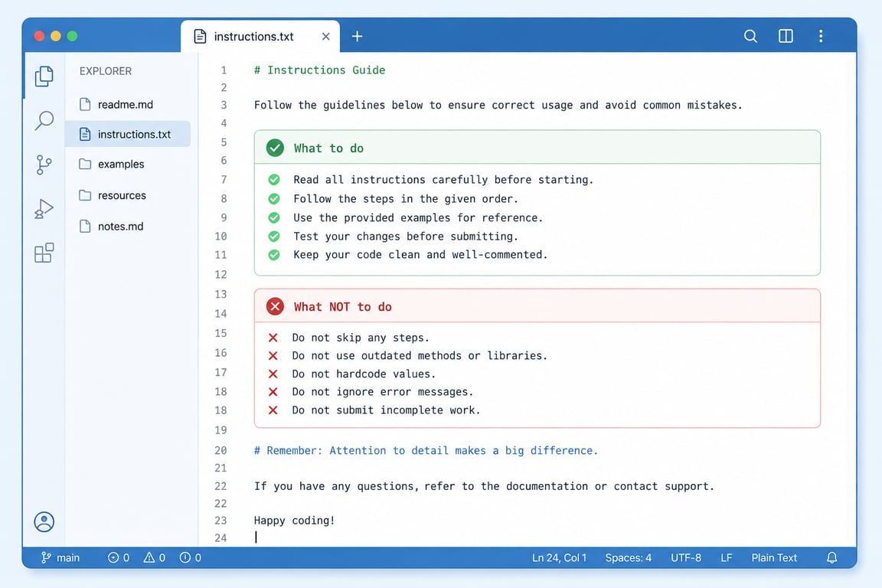Viewport: 882px width, 588px height.
Task: Click the 'Do not skip any steps' line
Action: coord(361,338)
